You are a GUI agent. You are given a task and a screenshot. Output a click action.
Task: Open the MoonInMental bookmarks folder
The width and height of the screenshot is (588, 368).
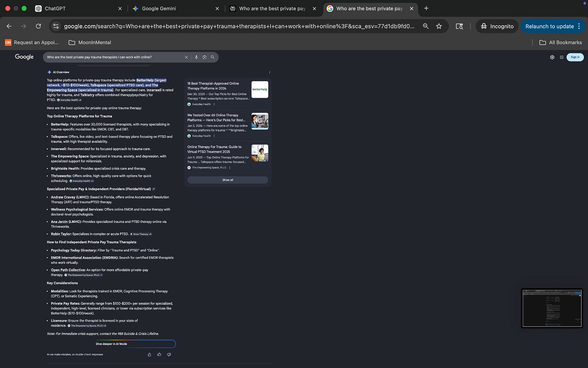pyautogui.click(x=90, y=42)
